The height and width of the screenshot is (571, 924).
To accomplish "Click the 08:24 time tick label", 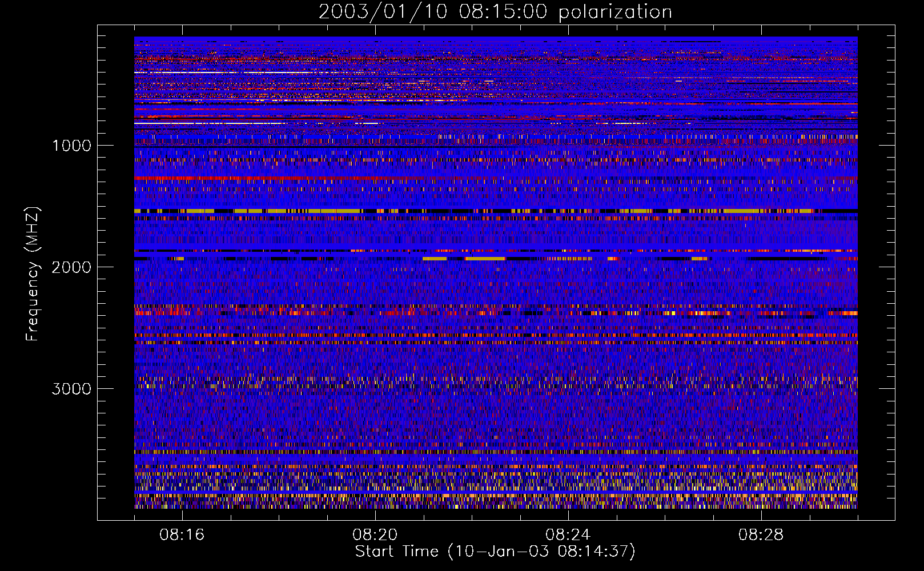I will coord(568,535).
